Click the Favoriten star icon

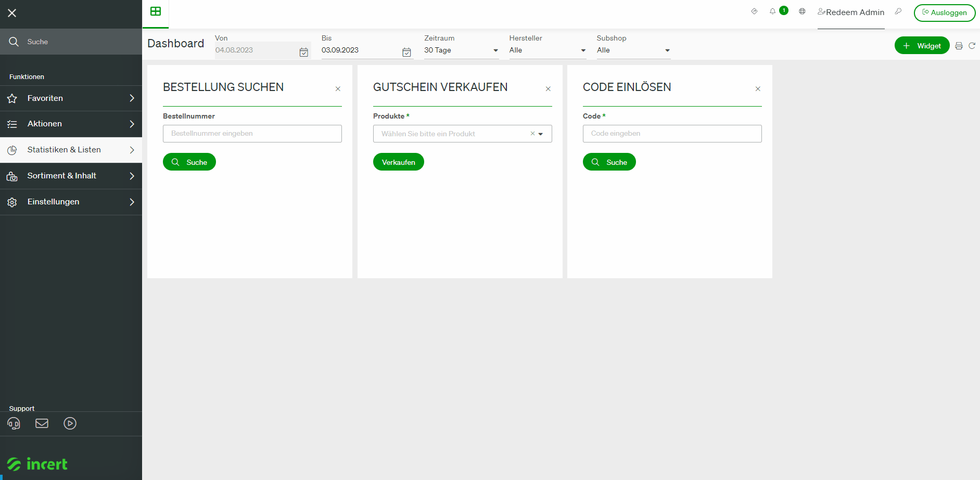[x=12, y=98]
